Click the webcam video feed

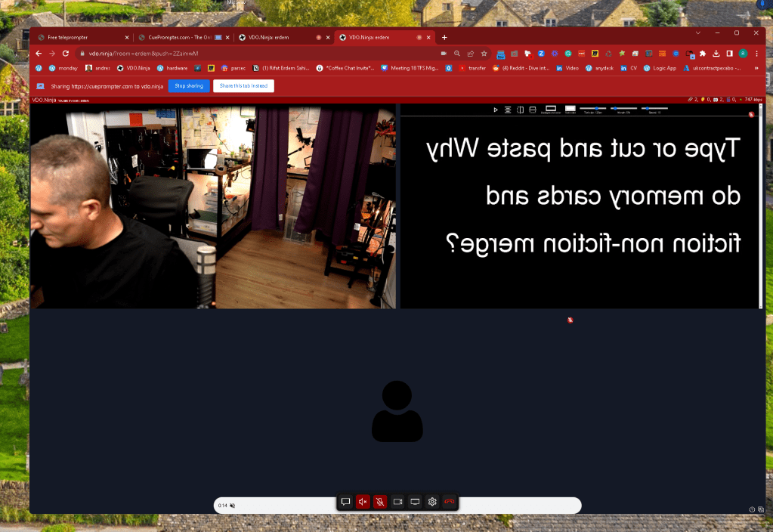[213, 206]
